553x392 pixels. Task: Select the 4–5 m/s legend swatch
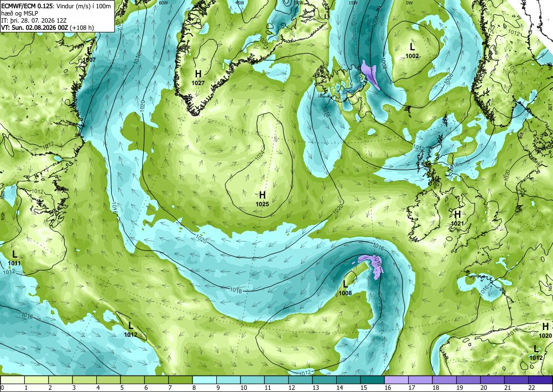pyautogui.click(x=108, y=380)
